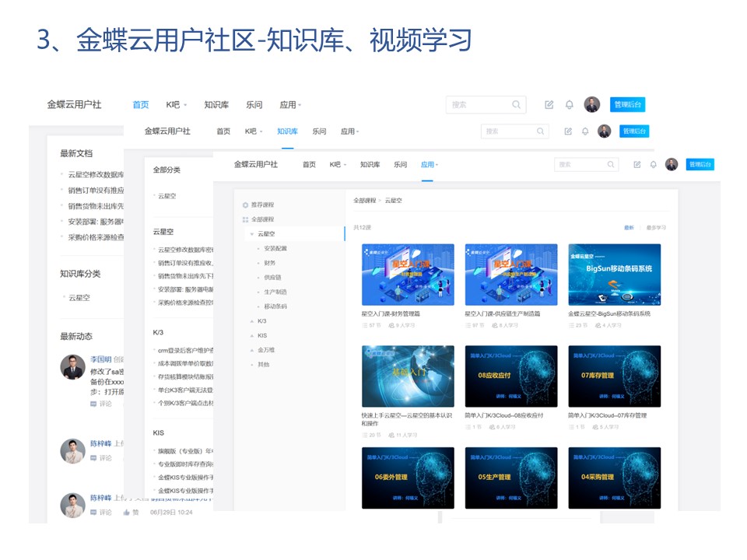
Task: Click the bell icon in the middle 知识库 window
Action: pyautogui.click(x=585, y=131)
